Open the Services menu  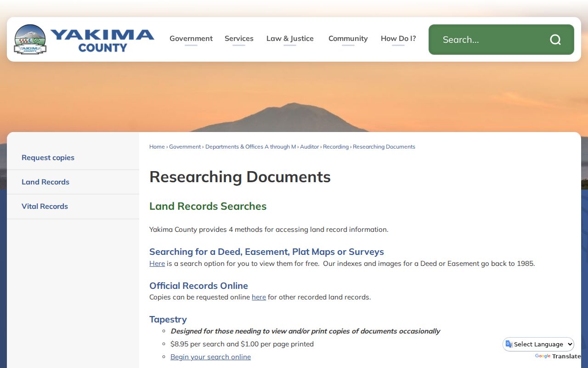239,39
